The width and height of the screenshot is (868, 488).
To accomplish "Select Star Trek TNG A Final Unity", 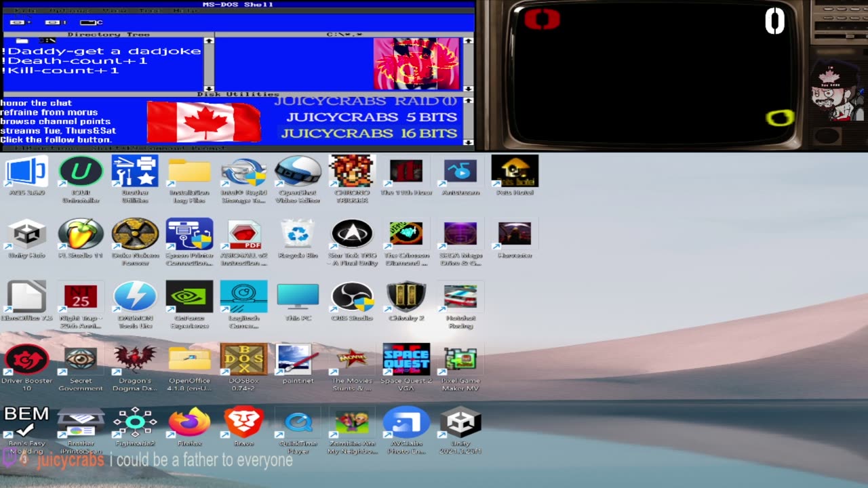I will click(352, 241).
